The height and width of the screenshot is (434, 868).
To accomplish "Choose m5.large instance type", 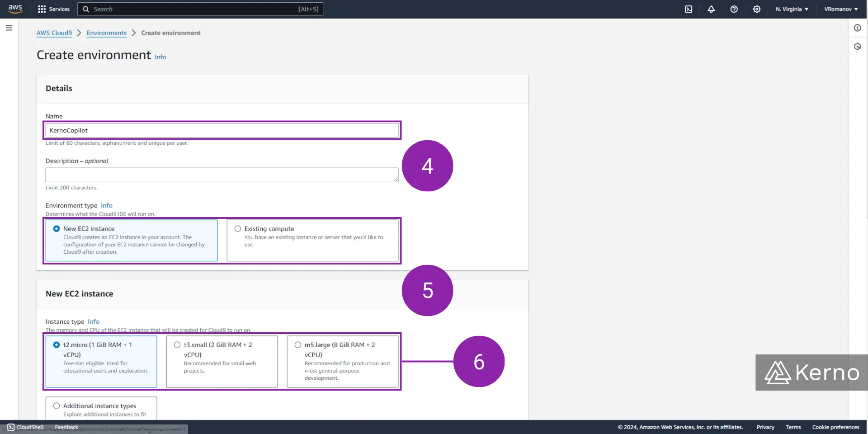I will click(298, 345).
